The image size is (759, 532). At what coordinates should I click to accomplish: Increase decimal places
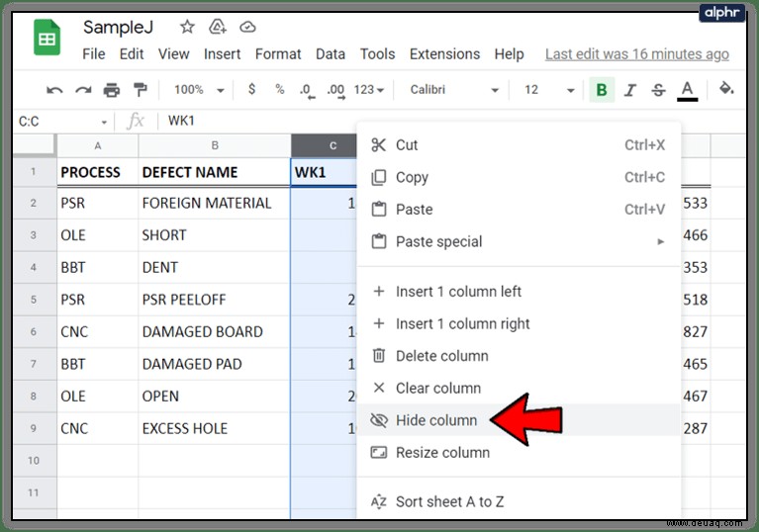click(x=335, y=90)
